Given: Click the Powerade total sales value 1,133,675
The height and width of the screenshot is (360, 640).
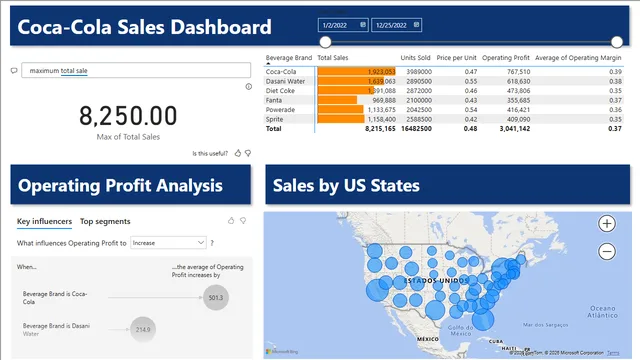Looking at the screenshot, I should (x=381, y=109).
